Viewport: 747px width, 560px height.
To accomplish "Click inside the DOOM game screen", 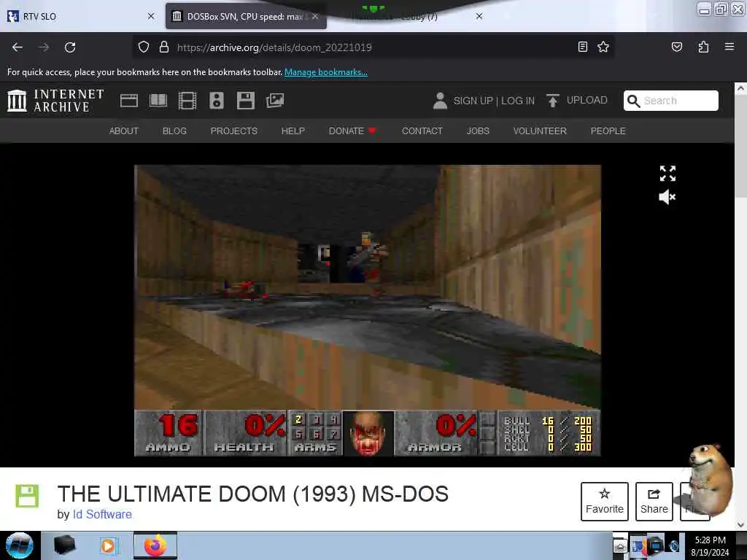I will coord(368,311).
